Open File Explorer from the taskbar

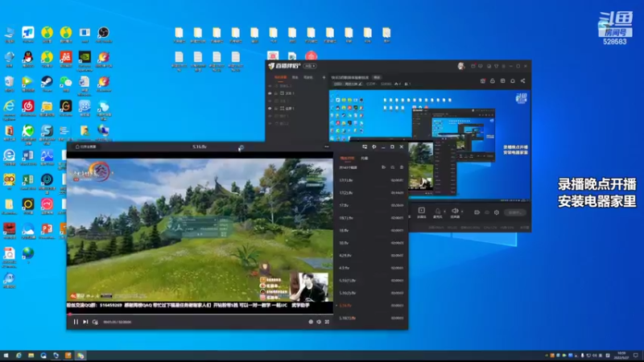(x=31, y=356)
